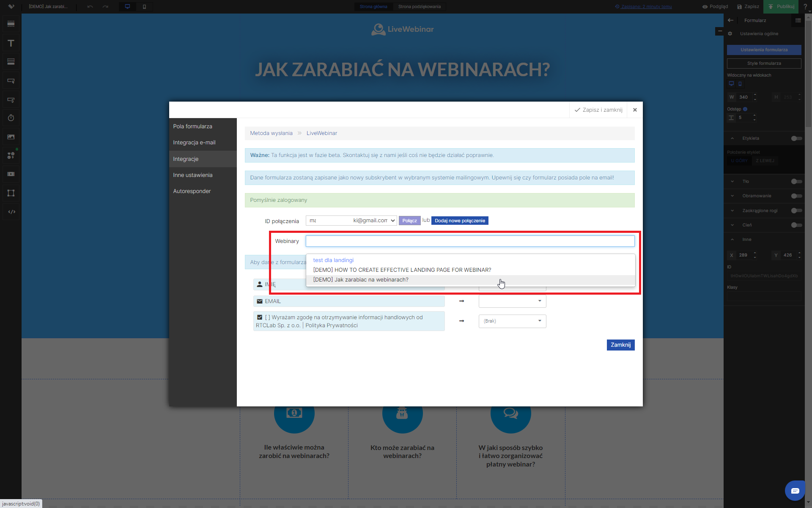Switch to Strona podziękowania tab

click(419, 6)
